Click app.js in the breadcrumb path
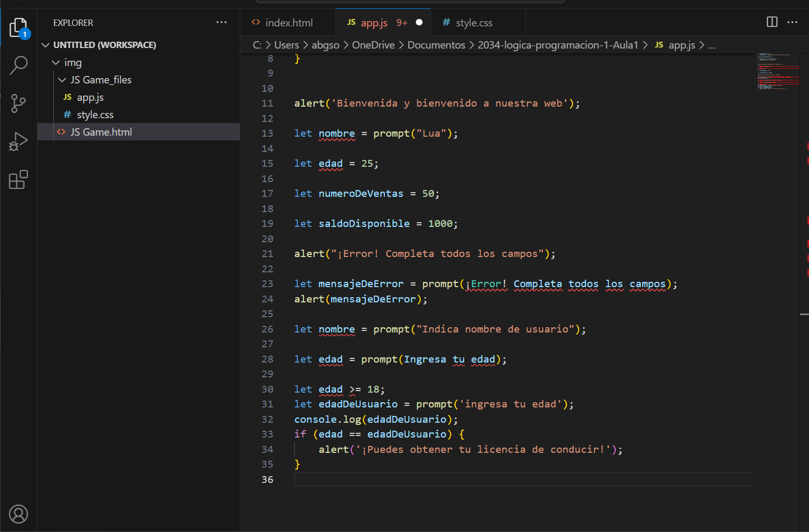This screenshot has height=532, width=809. coord(675,45)
